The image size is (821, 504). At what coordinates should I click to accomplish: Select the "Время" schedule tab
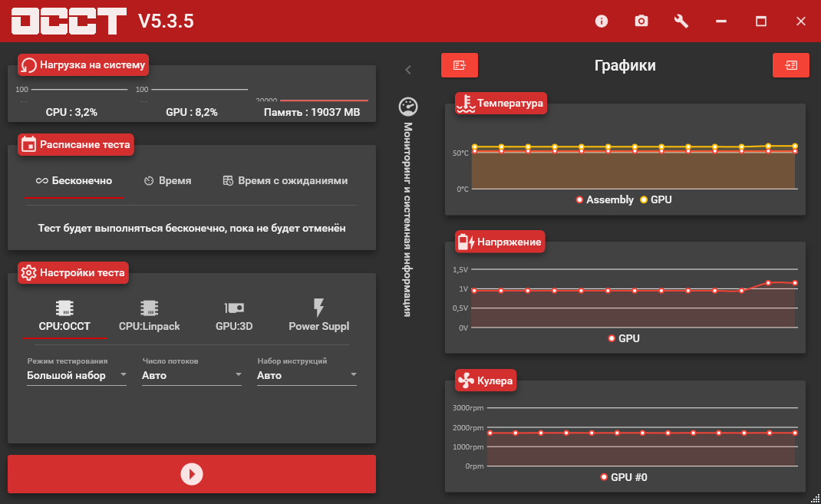(167, 180)
